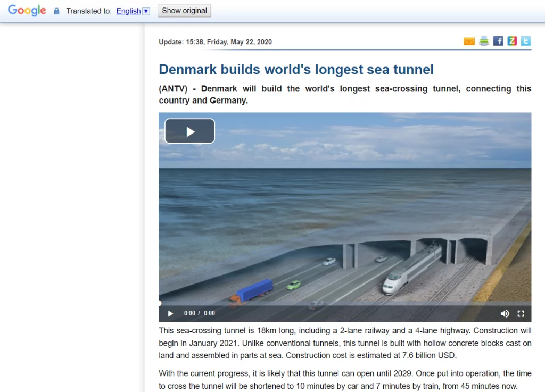
Task: Expand the translation language dropdown arrow
Action: point(146,11)
